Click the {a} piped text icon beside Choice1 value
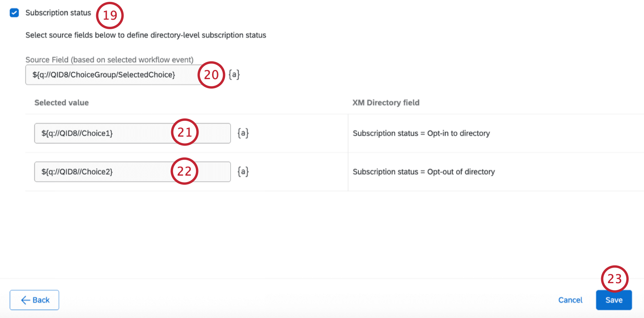This screenshot has height=318, width=644. (243, 133)
